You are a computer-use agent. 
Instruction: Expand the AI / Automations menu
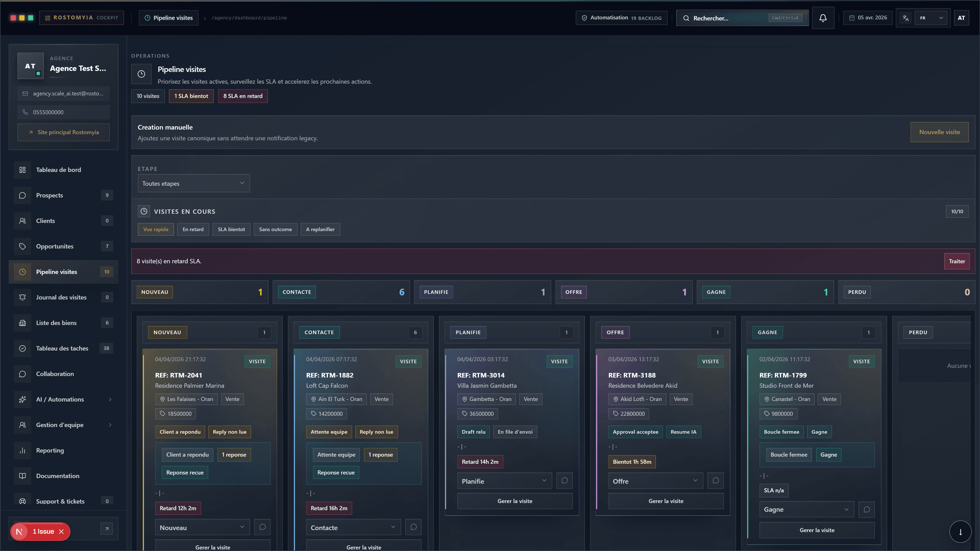(63, 399)
